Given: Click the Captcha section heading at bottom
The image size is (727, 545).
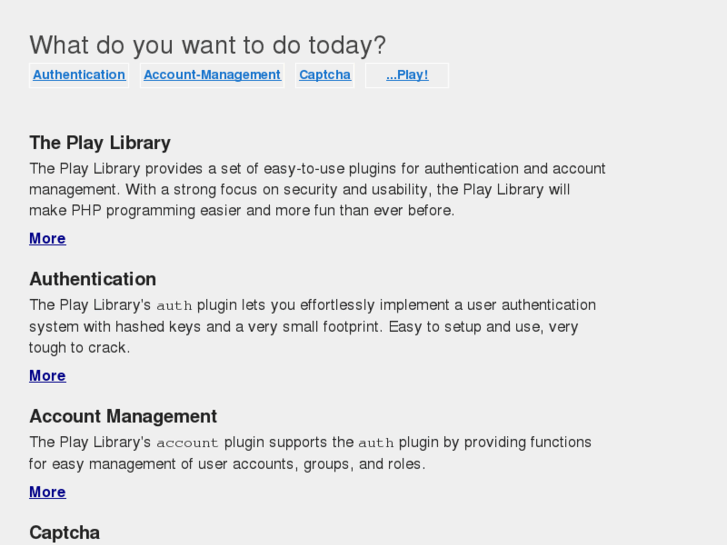Looking at the screenshot, I should click(64, 533).
